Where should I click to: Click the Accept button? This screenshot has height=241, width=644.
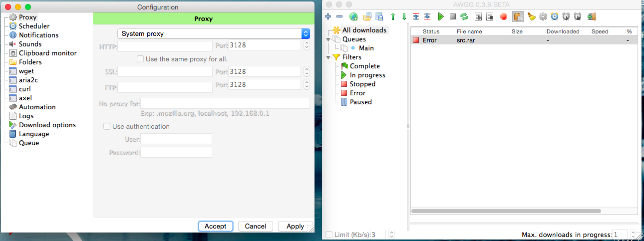(x=215, y=226)
